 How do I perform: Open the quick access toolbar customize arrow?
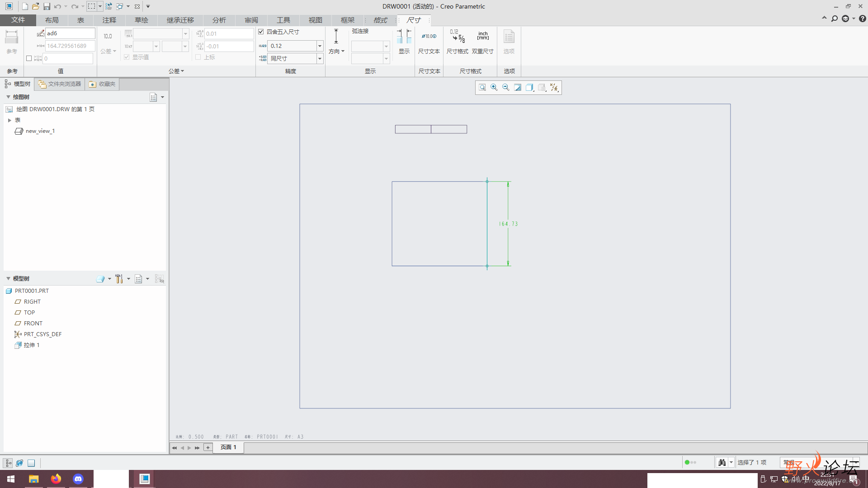click(148, 6)
